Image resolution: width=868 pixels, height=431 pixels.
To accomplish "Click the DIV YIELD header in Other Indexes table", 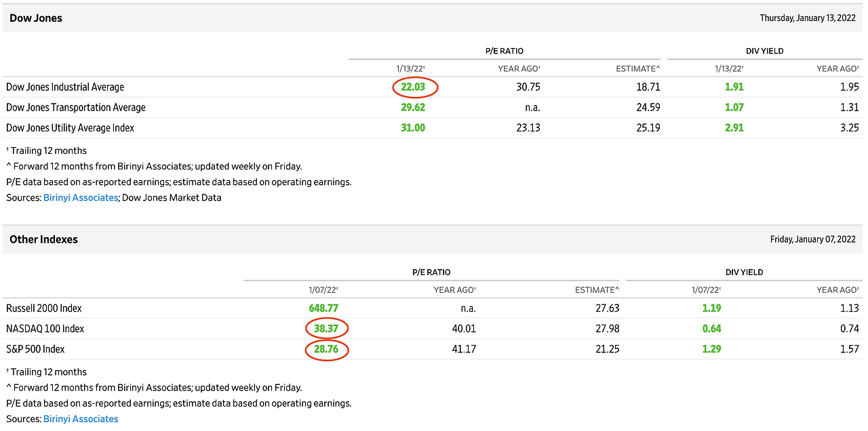I will click(745, 272).
